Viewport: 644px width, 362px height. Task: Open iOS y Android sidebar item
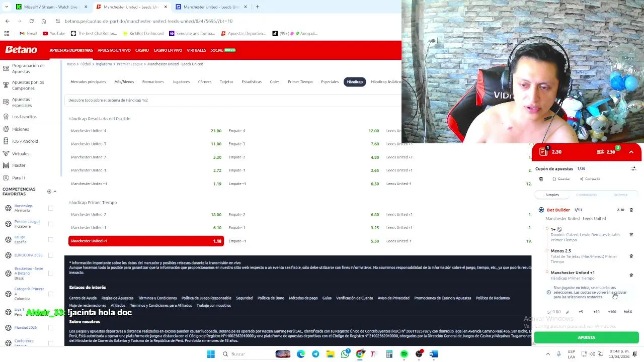coord(25,141)
